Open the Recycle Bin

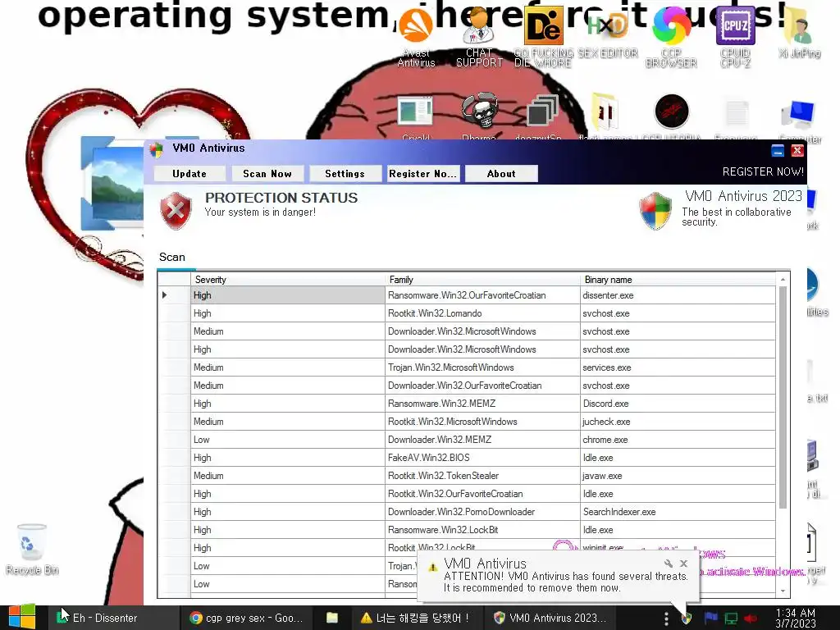click(32, 549)
